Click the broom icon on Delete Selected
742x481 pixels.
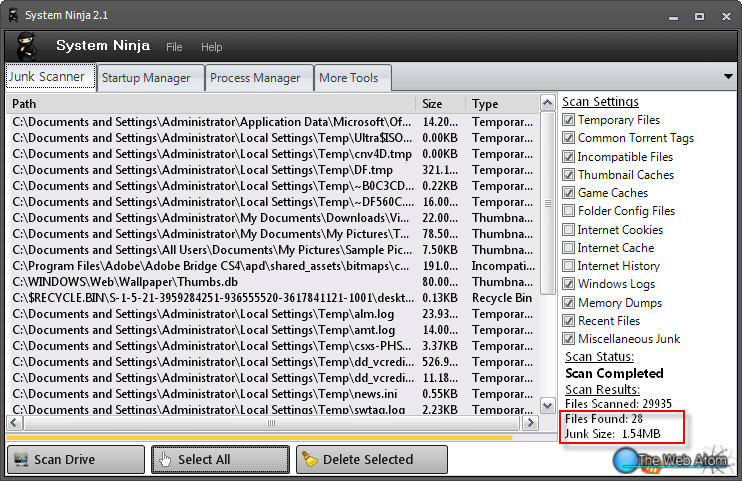(x=309, y=459)
